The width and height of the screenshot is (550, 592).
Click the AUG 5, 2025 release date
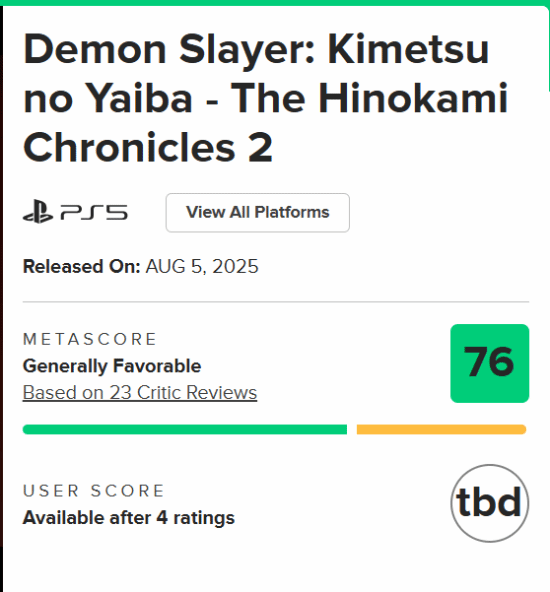point(202,267)
